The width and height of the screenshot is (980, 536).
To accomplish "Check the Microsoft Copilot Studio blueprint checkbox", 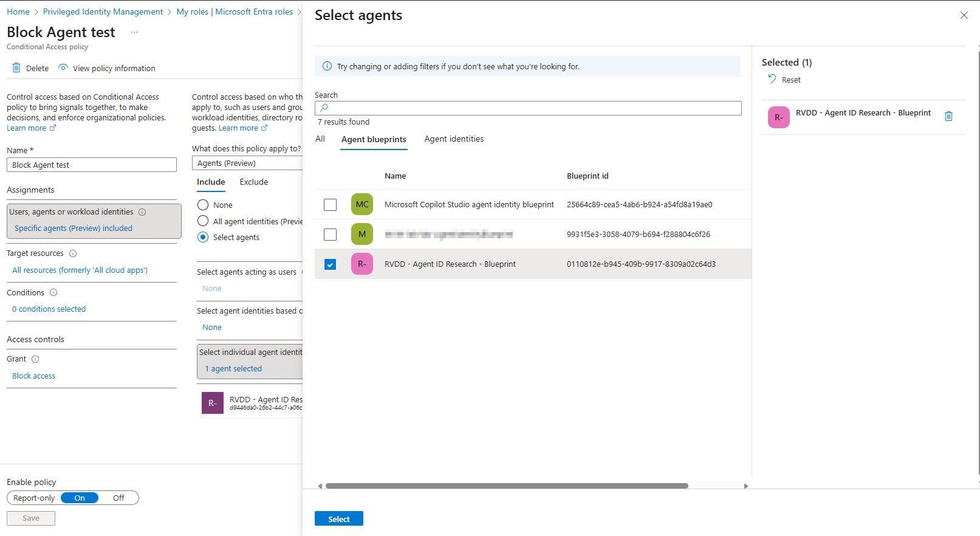I will click(x=330, y=205).
